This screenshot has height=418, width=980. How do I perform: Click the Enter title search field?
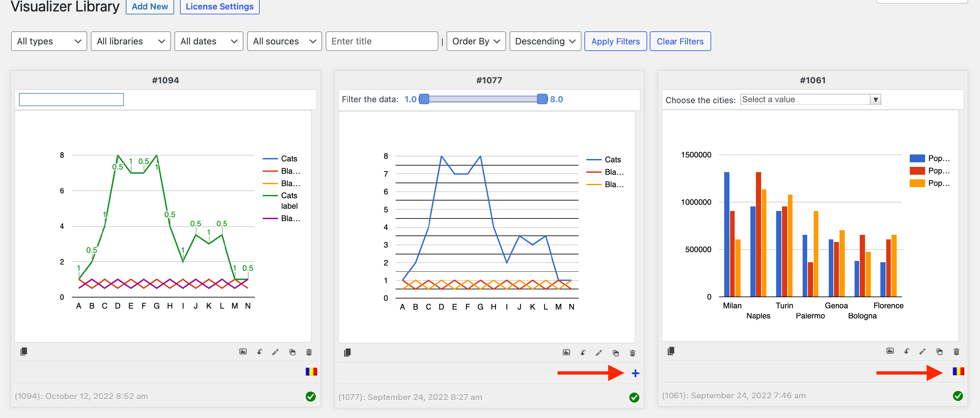(382, 41)
